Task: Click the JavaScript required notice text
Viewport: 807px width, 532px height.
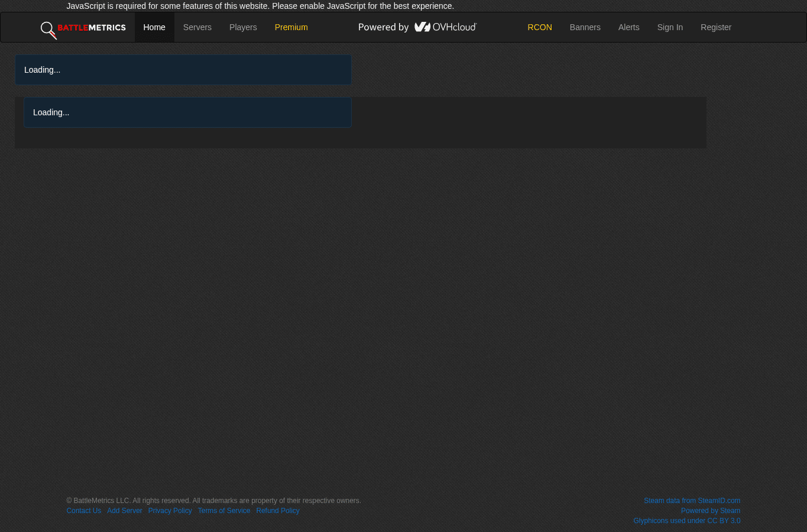Action: 260,6
